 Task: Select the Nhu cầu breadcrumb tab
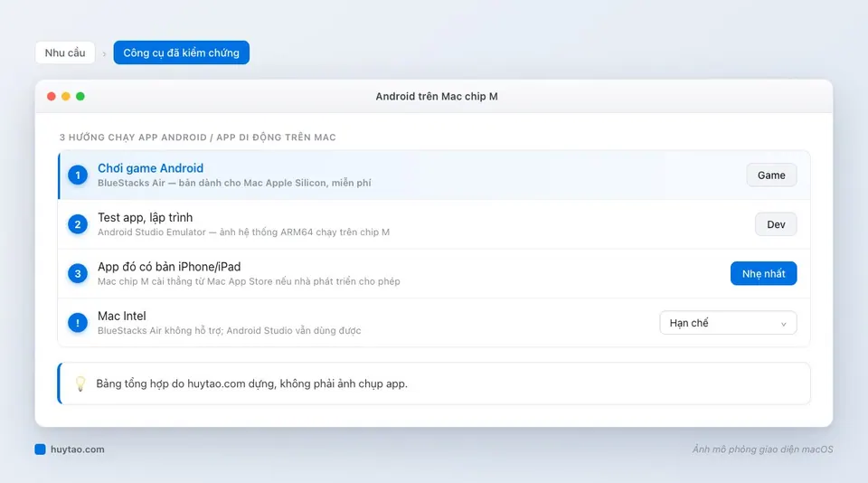[65, 52]
